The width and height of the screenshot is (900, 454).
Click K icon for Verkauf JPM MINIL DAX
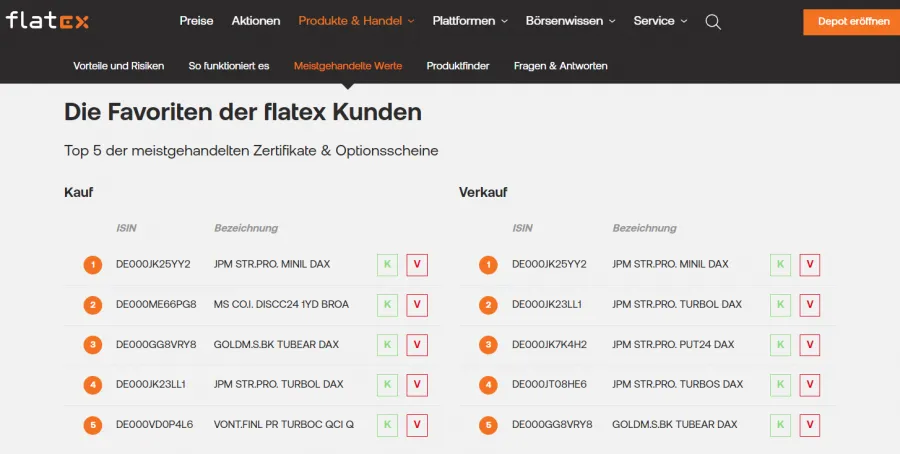pos(781,265)
